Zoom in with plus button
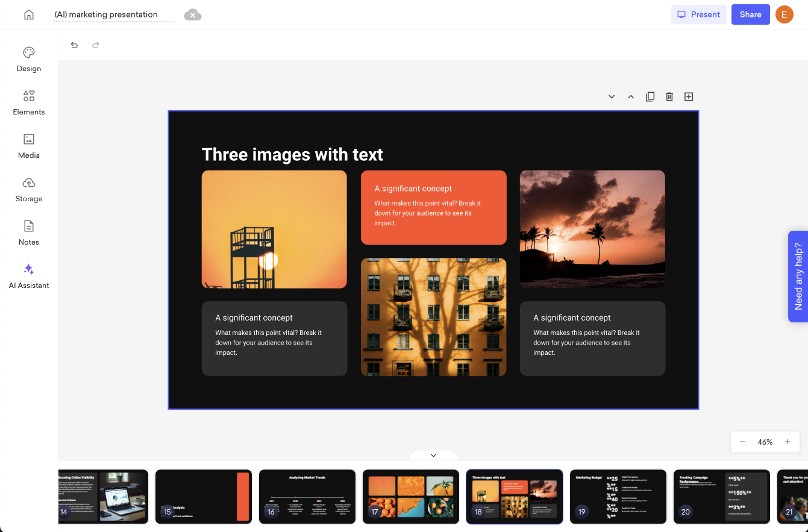This screenshot has width=808, height=532. [787, 442]
